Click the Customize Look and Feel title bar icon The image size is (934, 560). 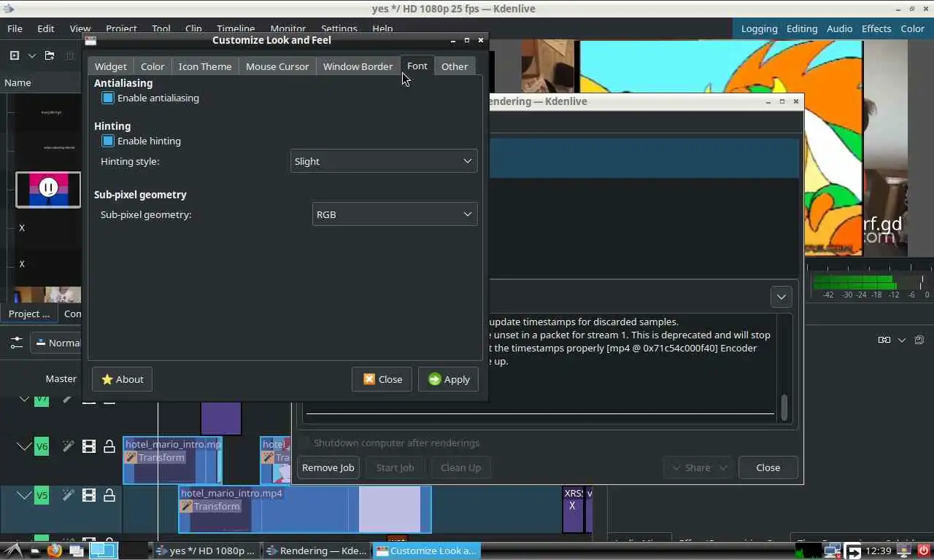pos(90,40)
